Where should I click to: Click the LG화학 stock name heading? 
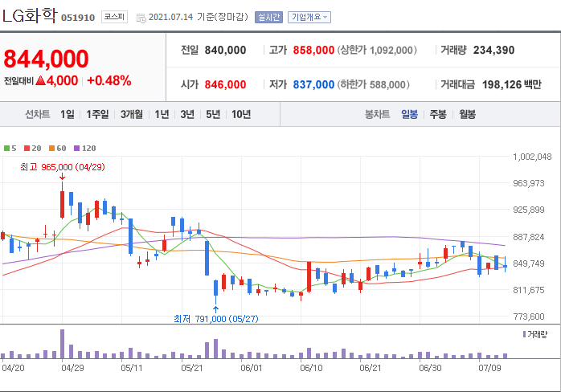tap(30, 16)
